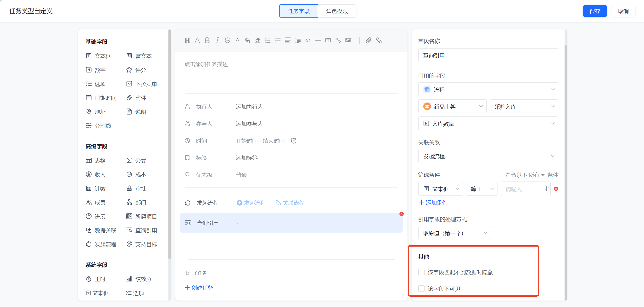Click the blue 保存 button
The width and height of the screenshot is (644, 307).
595,11
